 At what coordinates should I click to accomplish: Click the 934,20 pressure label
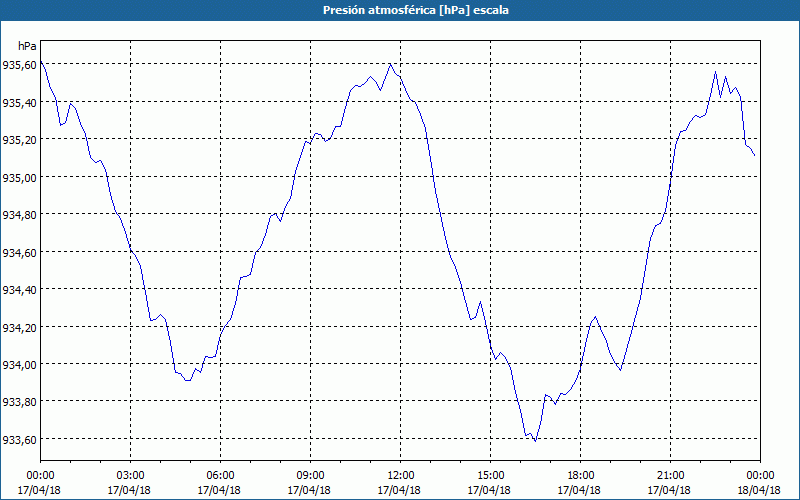click(20, 328)
